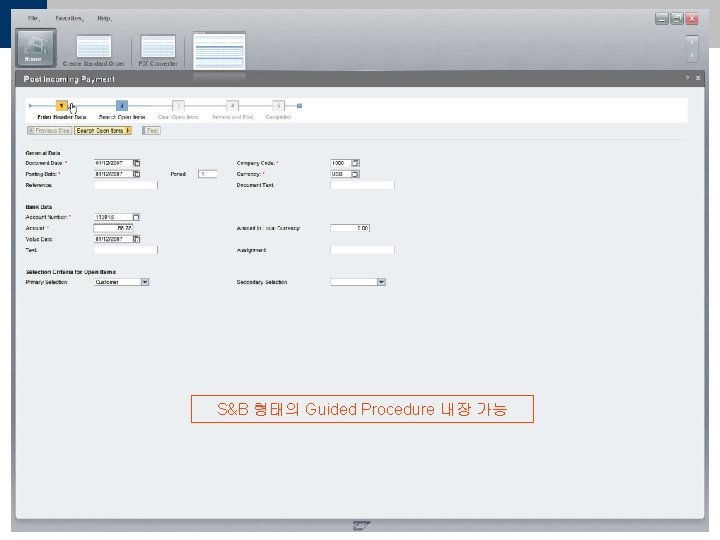
Task: Go to step 2 Search Open Items
Action: [122, 106]
